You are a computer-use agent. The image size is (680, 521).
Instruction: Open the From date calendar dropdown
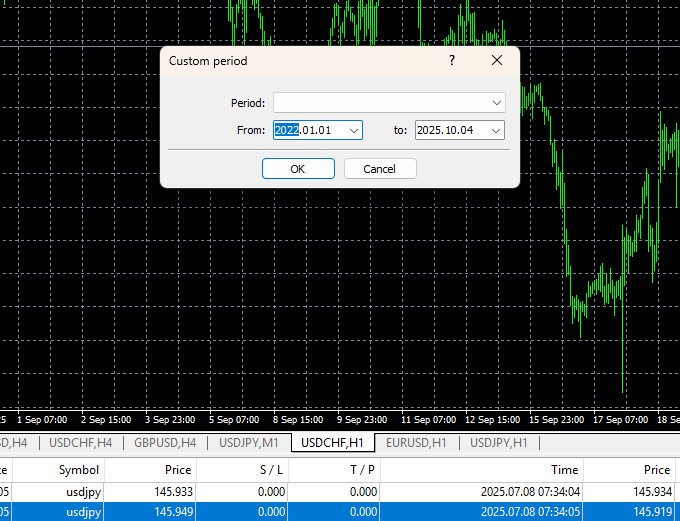click(354, 130)
